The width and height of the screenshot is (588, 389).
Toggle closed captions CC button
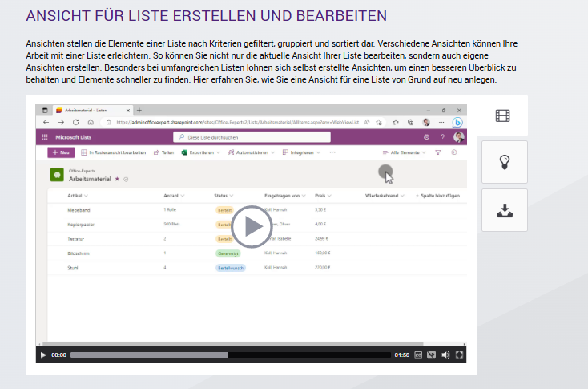(418, 355)
